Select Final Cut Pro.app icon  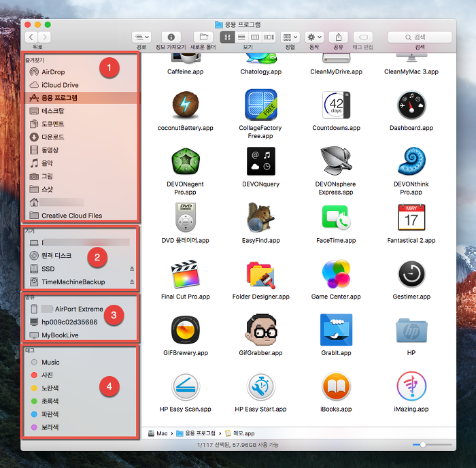click(x=186, y=273)
